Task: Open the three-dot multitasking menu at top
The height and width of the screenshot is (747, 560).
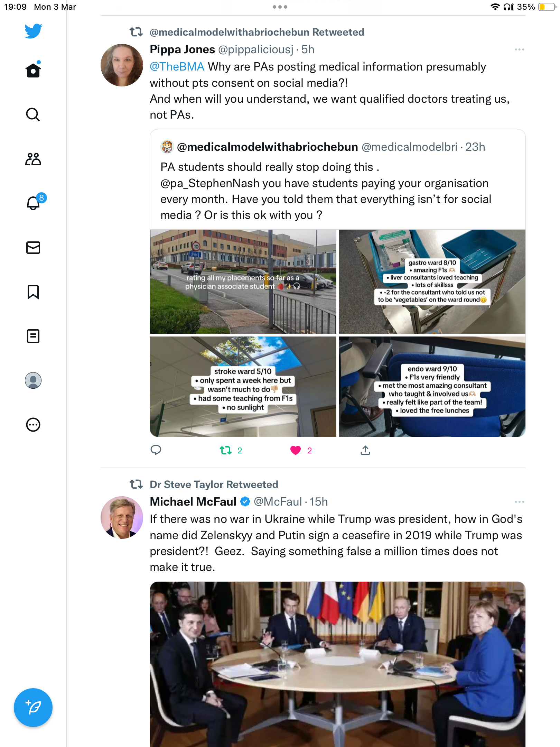Action: [280, 7]
